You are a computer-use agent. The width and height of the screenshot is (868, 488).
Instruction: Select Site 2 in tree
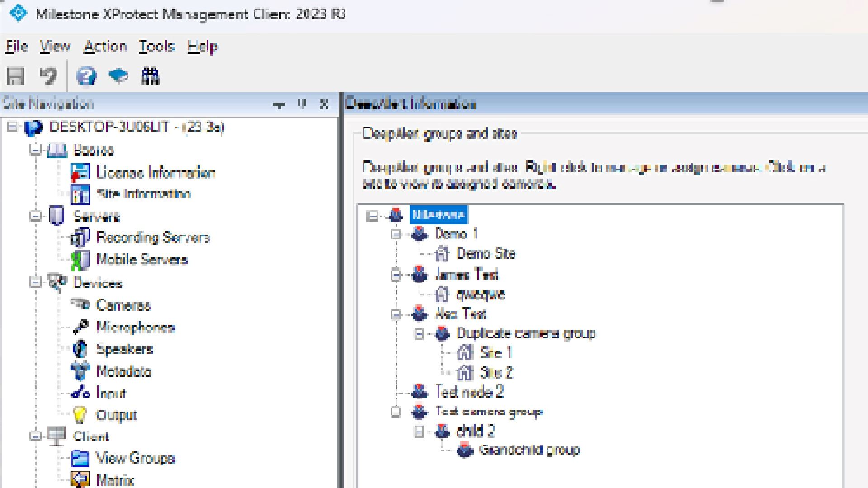(x=496, y=373)
